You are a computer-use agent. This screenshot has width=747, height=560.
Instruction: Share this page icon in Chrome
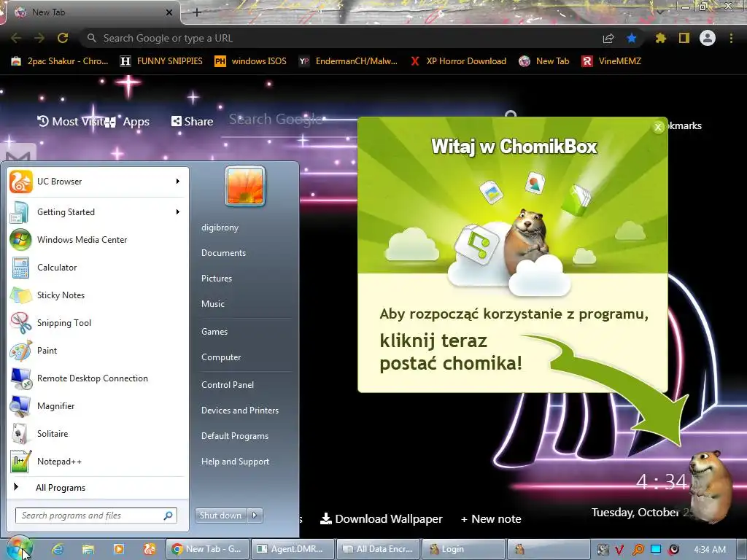pyautogui.click(x=608, y=38)
